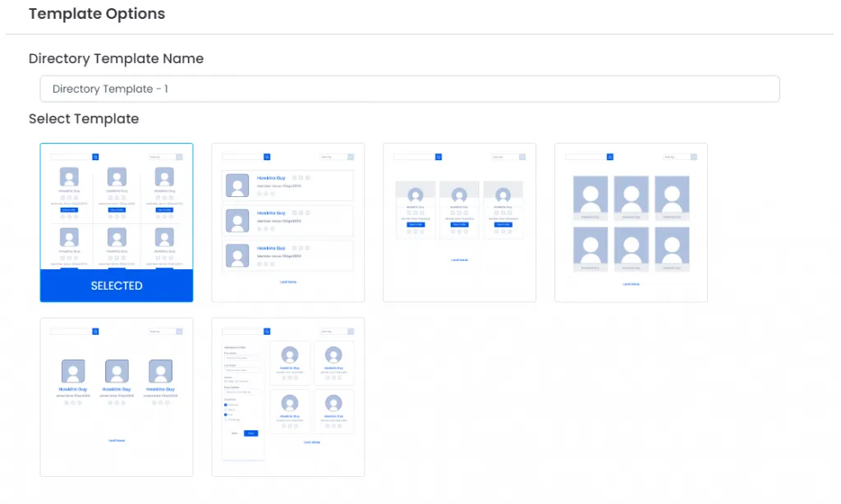
Task: Click the Directory Template Name input field
Action: pos(409,89)
